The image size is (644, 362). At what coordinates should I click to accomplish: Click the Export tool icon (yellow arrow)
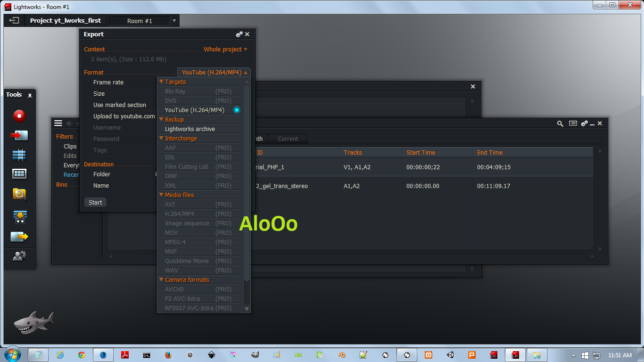(x=19, y=237)
